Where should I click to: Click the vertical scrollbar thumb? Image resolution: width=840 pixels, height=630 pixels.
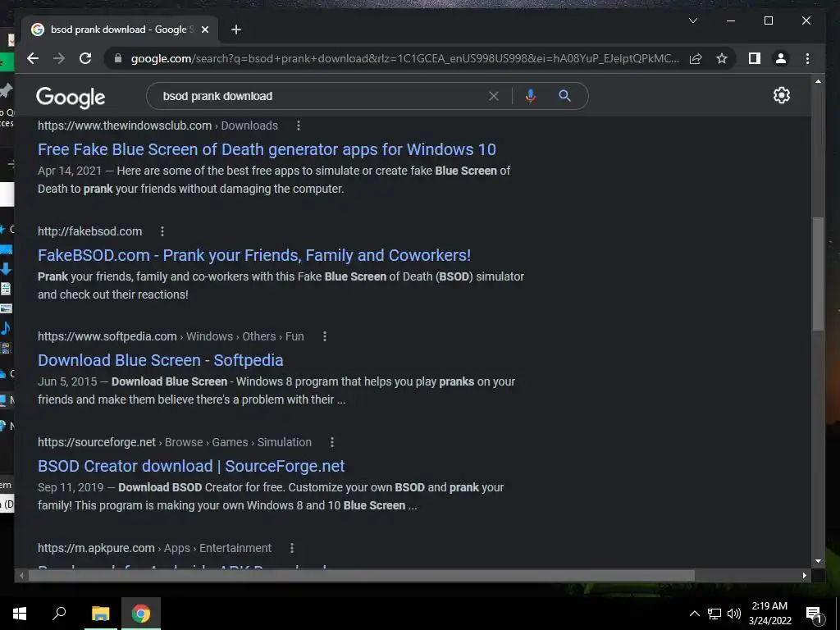click(x=818, y=273)
